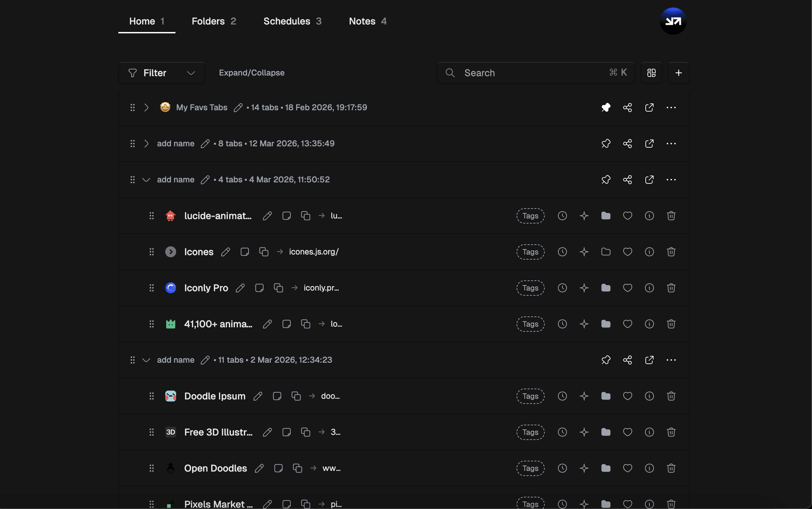Set a schedule clock for Open Doodles
Viewport: 812px width, 509px height.
[x=562, y=468]
